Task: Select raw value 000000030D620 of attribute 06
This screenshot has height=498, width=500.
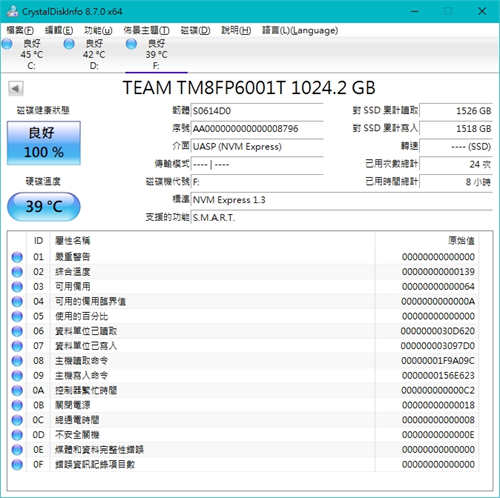Action: click(438, 331)
